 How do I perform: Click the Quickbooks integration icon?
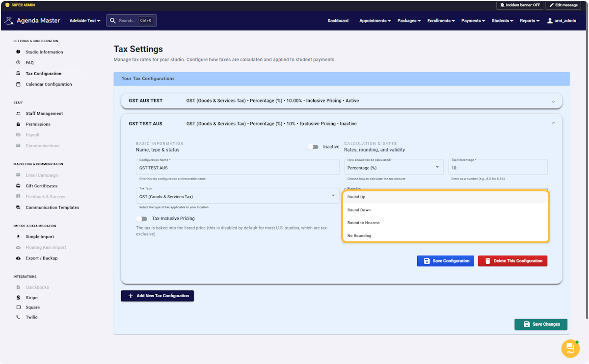(x=18, y=287)
